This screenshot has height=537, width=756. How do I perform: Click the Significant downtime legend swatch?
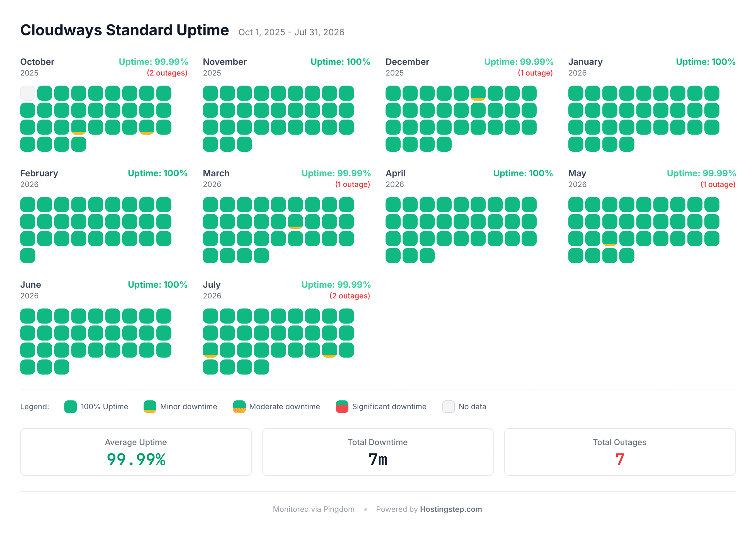(x=342, y=406)
